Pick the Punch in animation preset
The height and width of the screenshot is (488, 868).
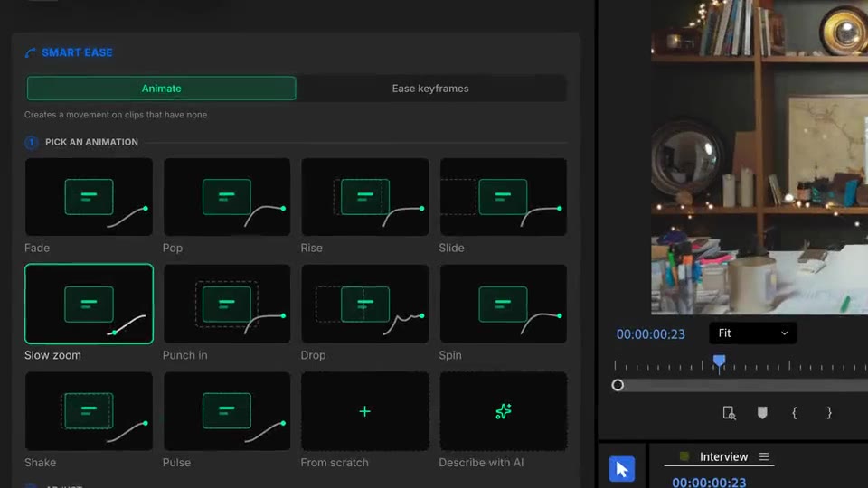226,304
